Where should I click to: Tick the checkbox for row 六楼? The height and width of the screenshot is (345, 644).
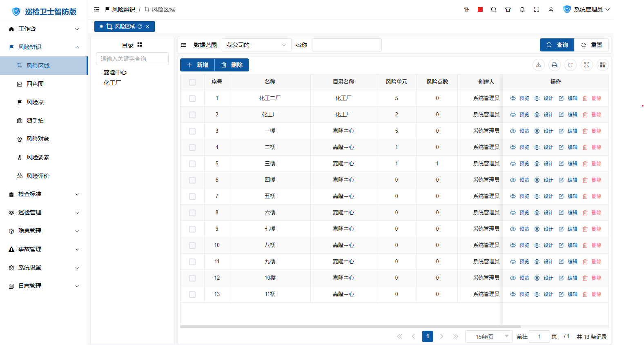click(x=192, y=213)
